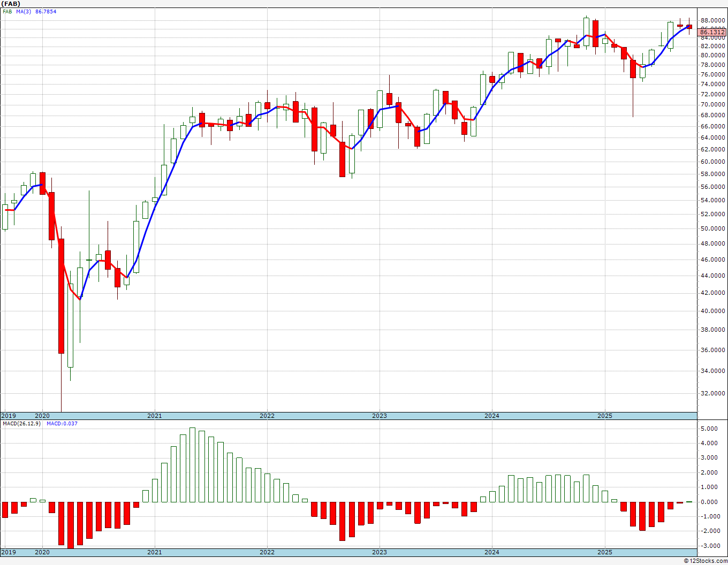Click the 60.0000 price axis label
728x565 pixels.
[x=713, y=162]
